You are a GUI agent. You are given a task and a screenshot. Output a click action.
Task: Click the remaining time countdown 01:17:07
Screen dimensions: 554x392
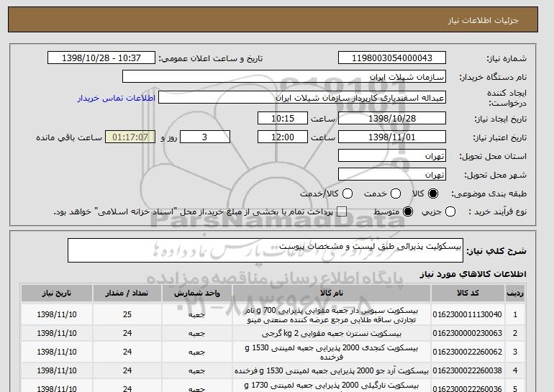click(x=130, y=137)
